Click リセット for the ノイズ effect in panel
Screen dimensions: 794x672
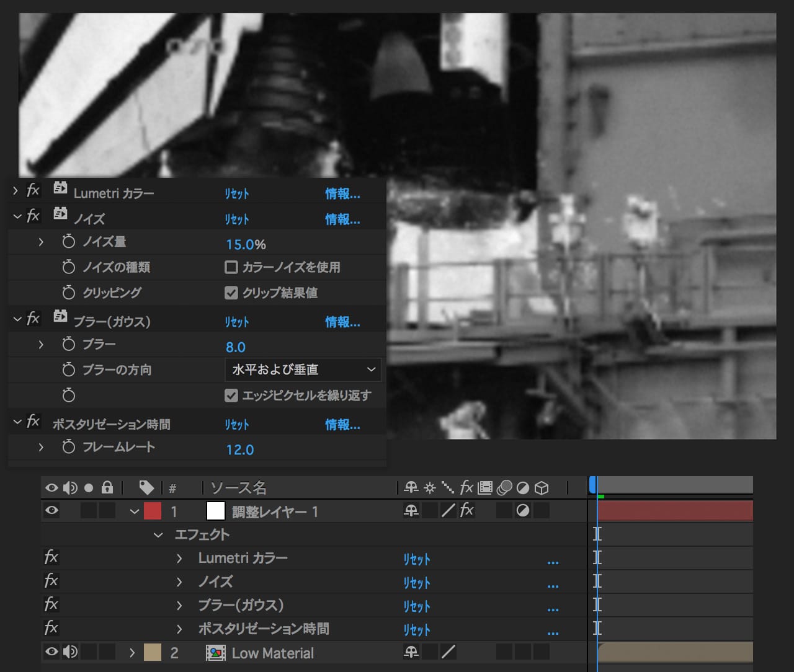[236, 219]
